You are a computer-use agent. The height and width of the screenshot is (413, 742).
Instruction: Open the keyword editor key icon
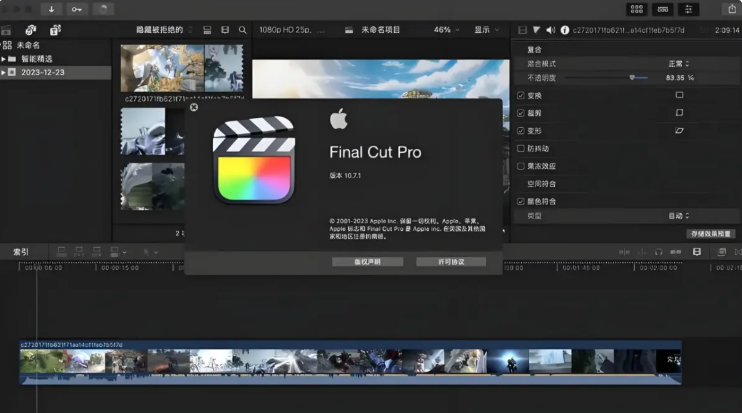click(x=77, y=9)
